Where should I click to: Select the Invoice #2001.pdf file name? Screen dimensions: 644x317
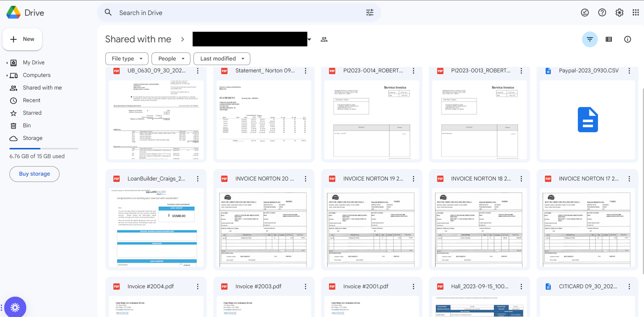[x=366, y=287]
